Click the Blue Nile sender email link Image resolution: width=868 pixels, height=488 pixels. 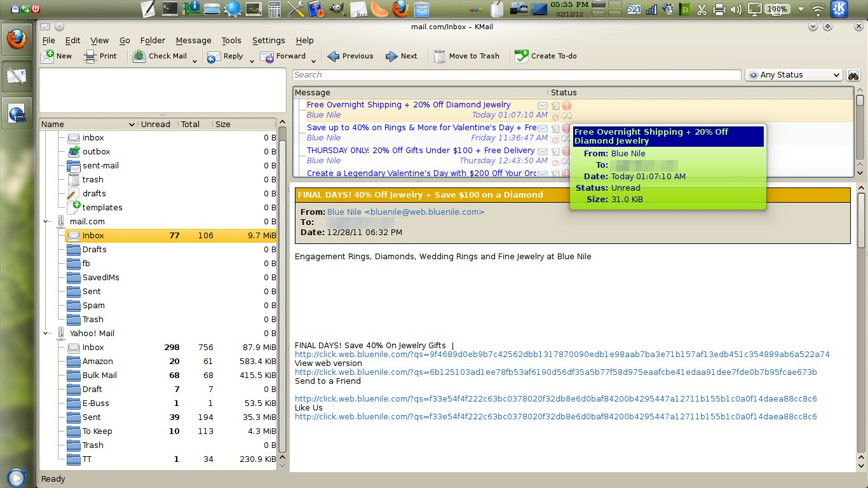tap(405, 212)
